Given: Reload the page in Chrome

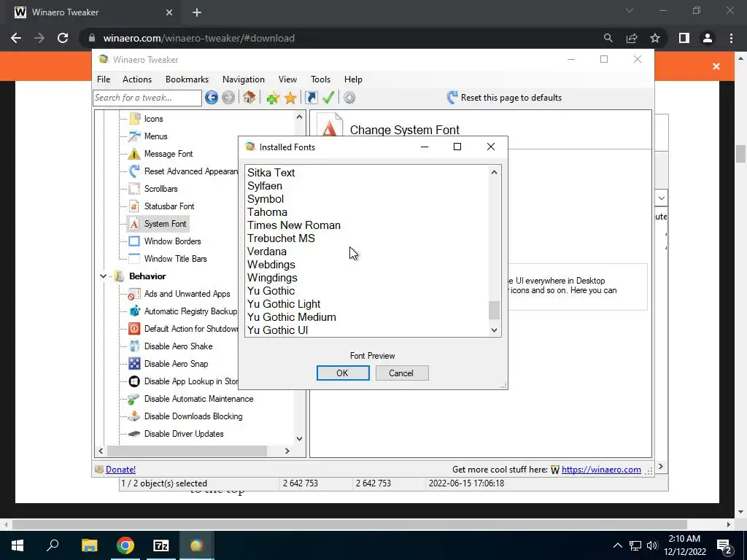Looking at the screenshot, I should click(63, 38).
